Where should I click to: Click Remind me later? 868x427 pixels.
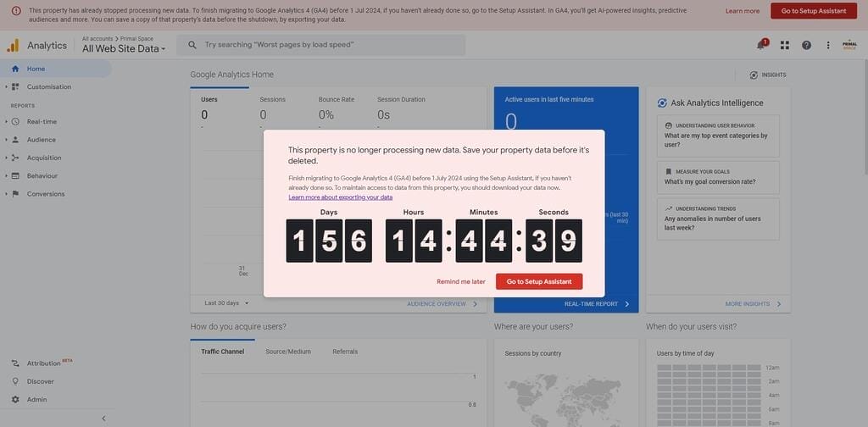pyautogui.click(x=460, y=281)
